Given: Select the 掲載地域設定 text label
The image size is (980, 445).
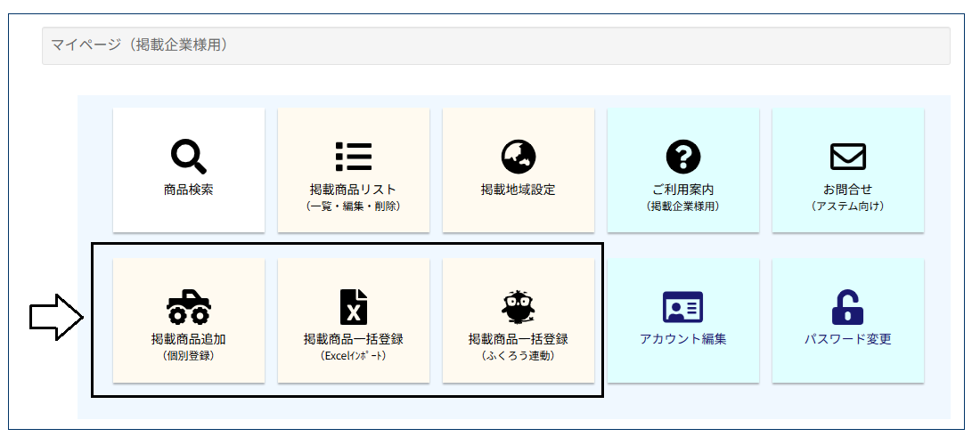Looking at the screenshot, I should (x=518, y=190).
